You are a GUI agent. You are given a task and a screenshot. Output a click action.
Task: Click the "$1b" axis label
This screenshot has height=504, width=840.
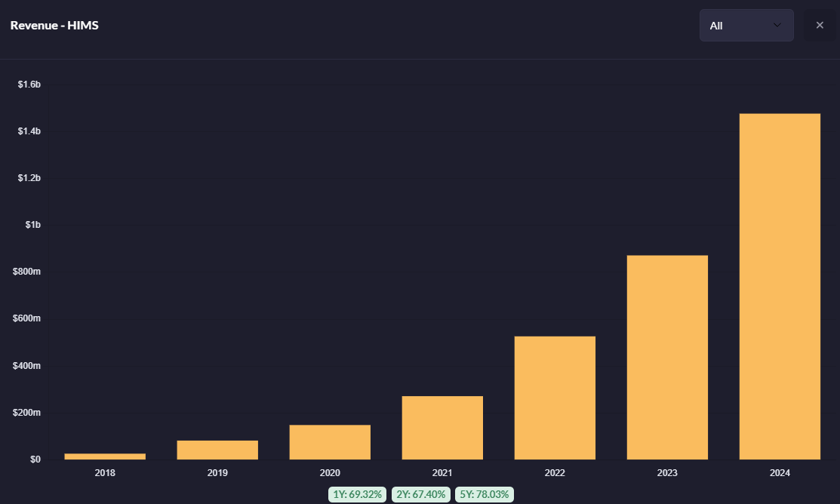(32, 225)
